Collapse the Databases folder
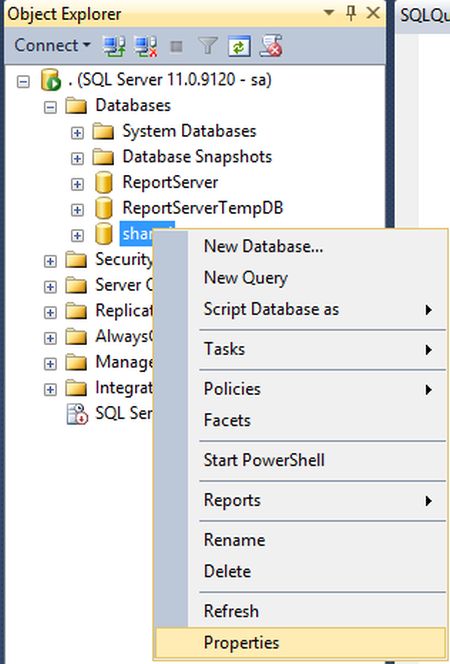Viewport: 450px width, 664px height. coord(50,107)
